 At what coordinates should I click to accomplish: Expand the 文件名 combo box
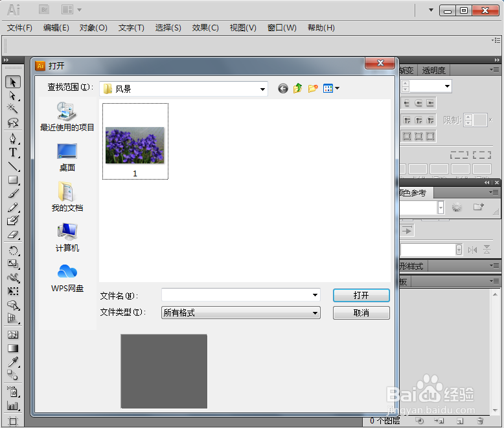(315, 295)
